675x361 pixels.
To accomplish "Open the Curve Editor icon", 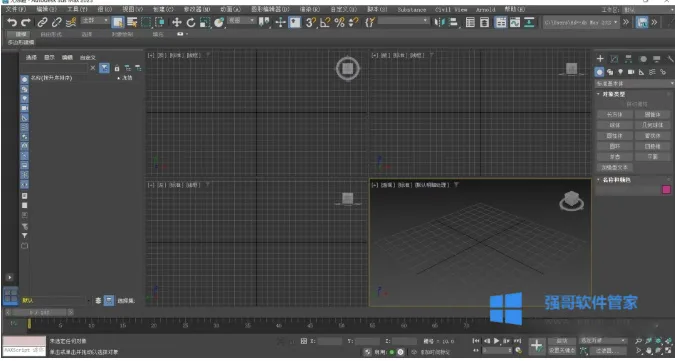I will coord(515,22).
